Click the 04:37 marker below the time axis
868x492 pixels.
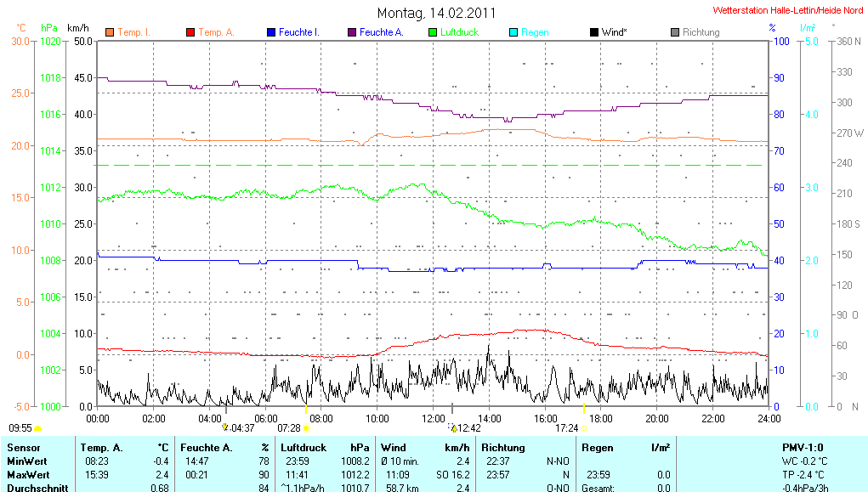[238, 428]
